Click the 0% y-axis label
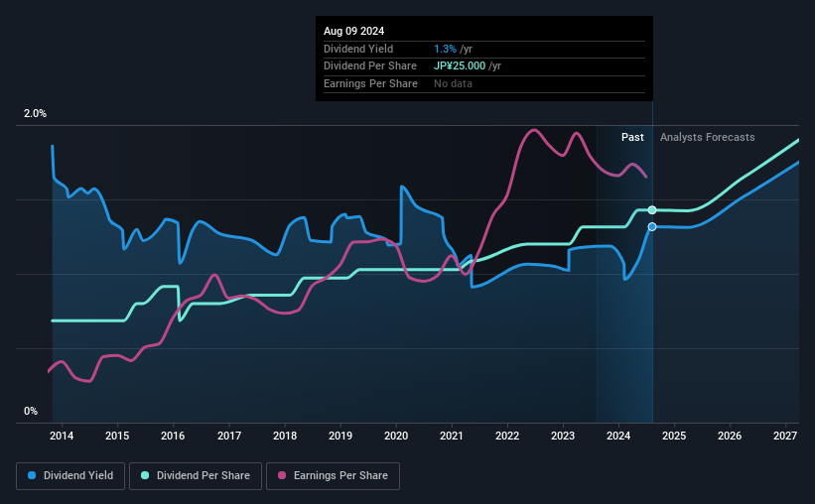Image resolution: width=815 pixels, height=504 pixels. click(31, 411)
